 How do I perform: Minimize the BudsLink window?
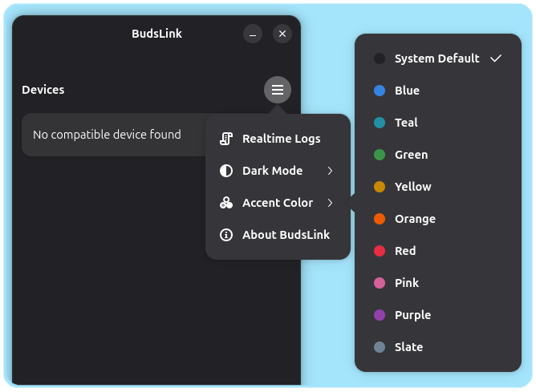click(253, 34)
